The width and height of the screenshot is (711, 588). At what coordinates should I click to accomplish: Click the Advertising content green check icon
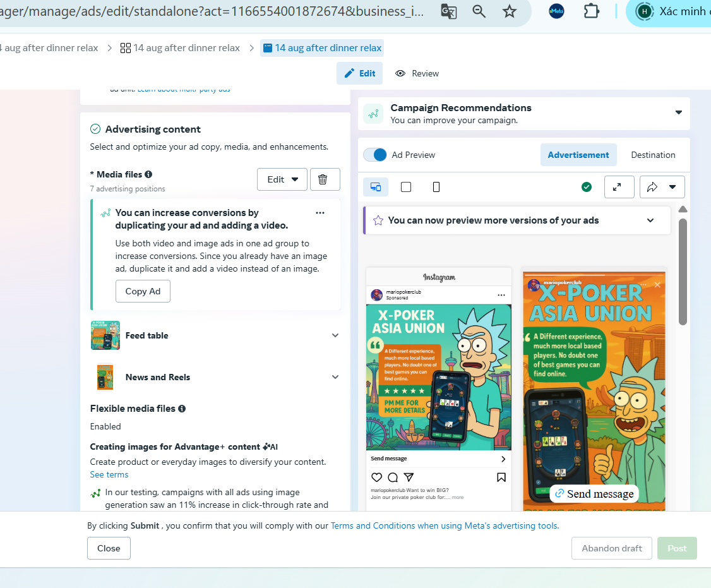click(95, 129)
